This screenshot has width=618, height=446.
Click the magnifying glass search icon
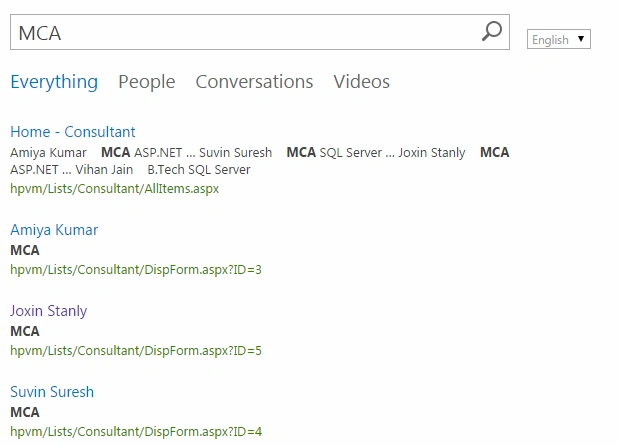pos(492,32)
